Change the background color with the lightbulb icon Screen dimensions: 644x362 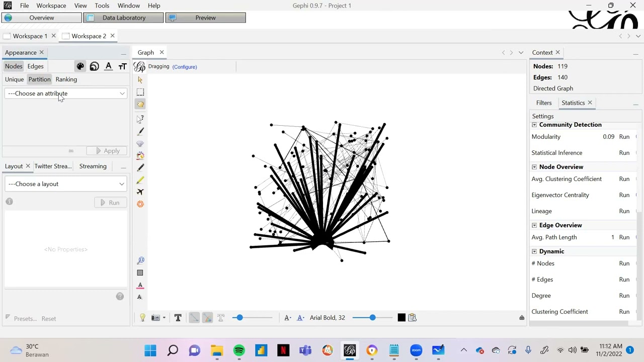point(142,317)
